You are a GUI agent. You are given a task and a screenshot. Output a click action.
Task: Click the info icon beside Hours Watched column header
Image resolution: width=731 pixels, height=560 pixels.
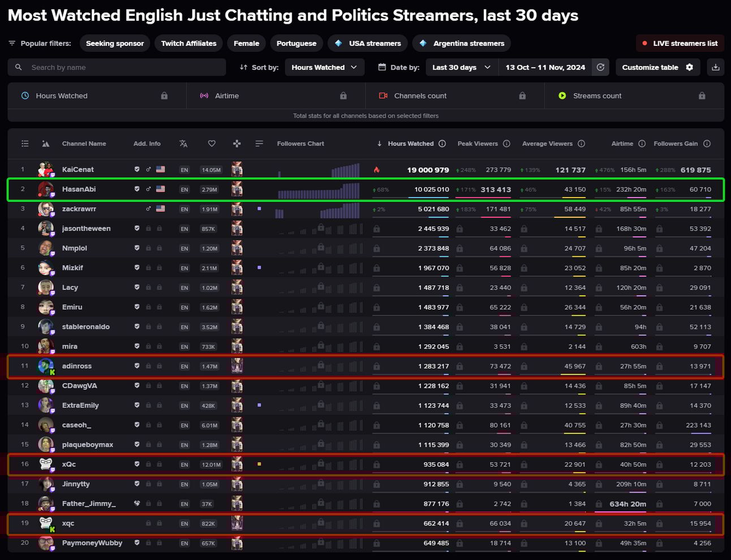click(442, 144)
